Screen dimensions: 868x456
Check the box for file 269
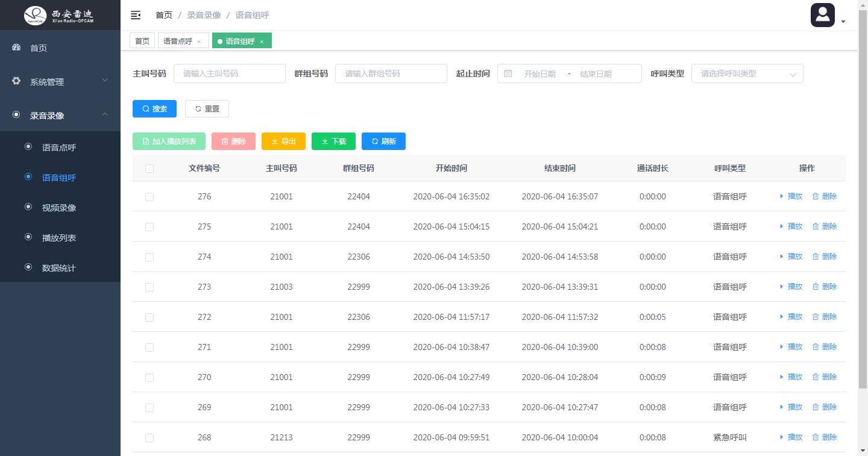pyautogui.click(x=149, y=408)
